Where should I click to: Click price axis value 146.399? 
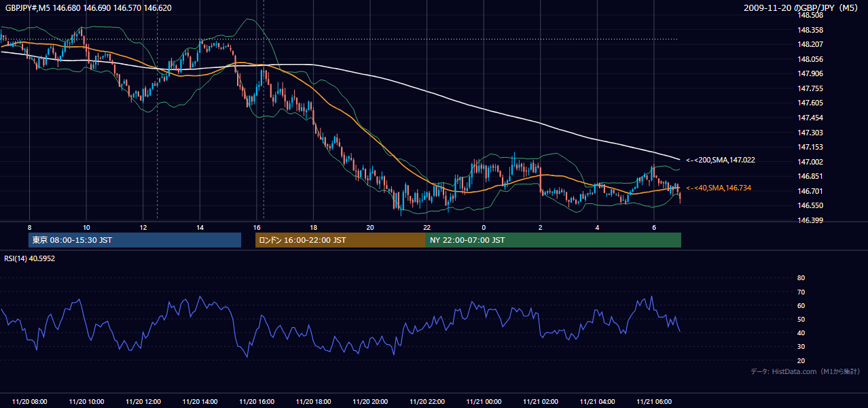[x=810, y=220]
